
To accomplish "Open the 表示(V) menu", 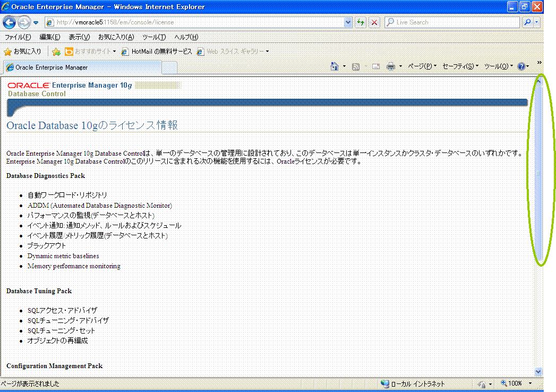I will pyautogui.click(x=79, y=37).
